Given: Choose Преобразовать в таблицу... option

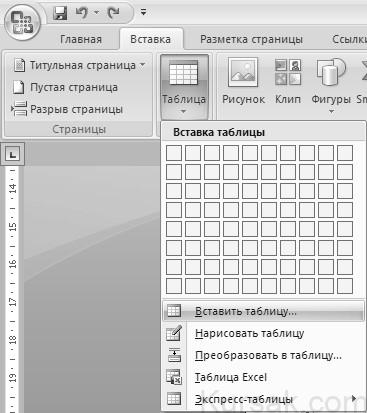Looking at the screenshot, I should coord(263,355).
